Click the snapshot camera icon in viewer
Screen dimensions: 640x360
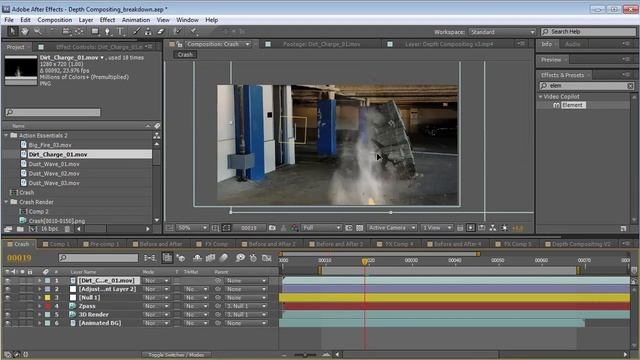(x=272, y=228)
